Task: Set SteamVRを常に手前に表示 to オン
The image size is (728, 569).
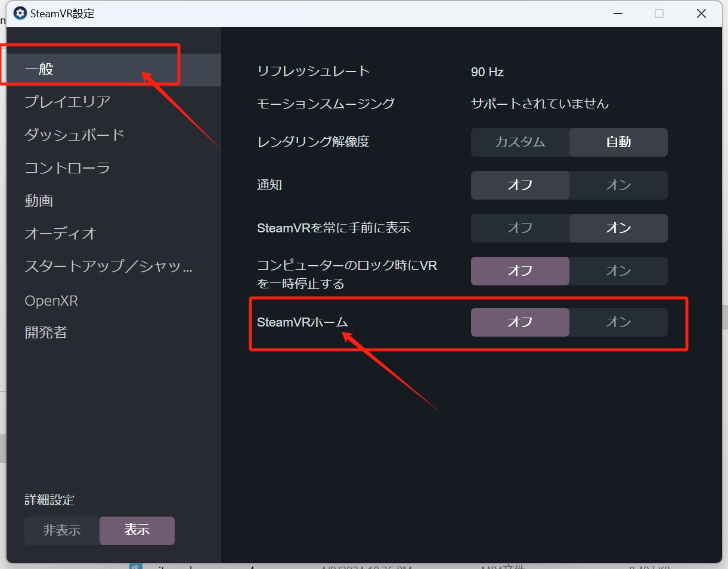Action: [x=618, y=228]
